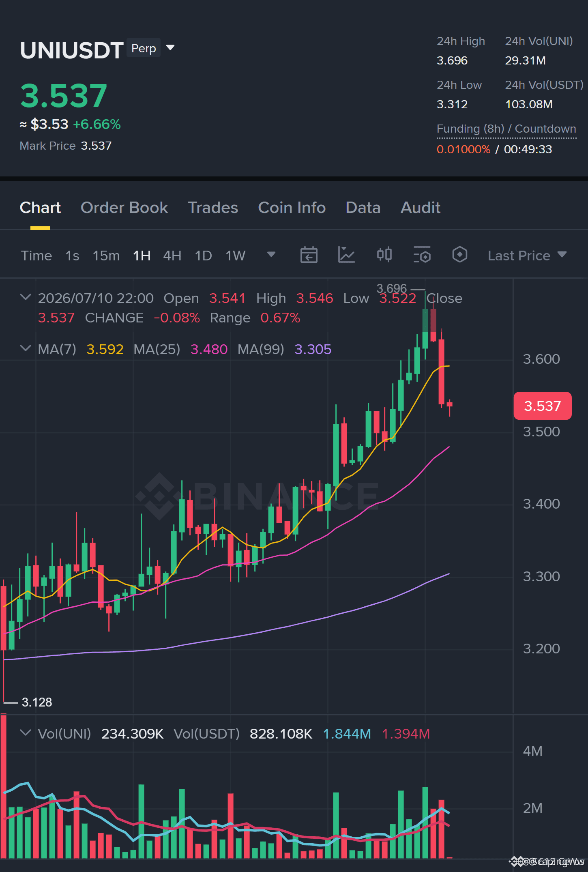
Task: Open the calendar date jump icon
Action: [309, 255]
